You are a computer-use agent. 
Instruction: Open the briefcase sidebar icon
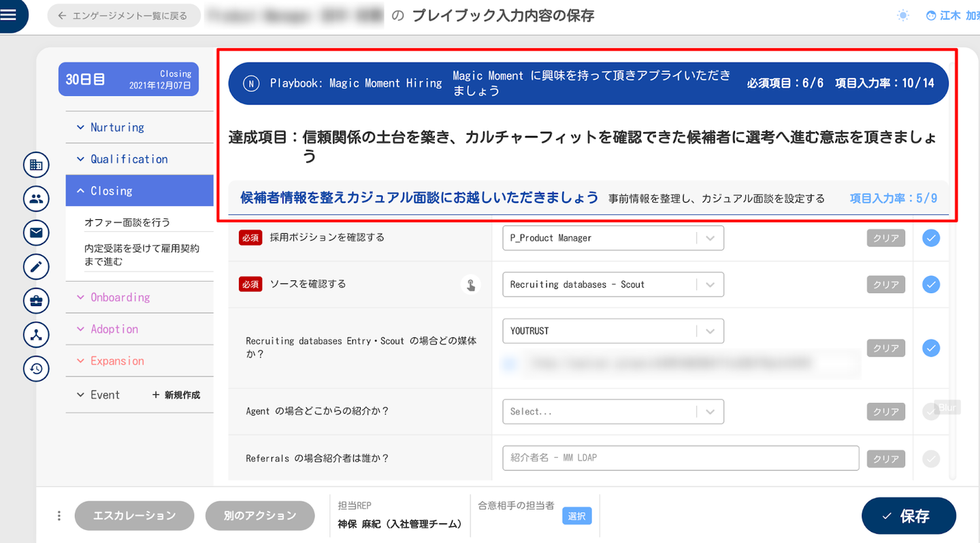pos(36,300)
